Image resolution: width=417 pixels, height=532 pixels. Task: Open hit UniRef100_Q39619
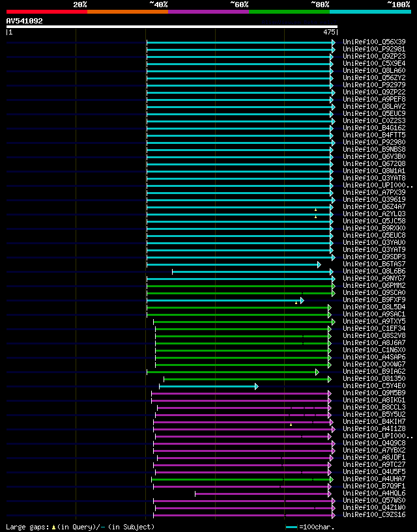click(x=374, y=199)
